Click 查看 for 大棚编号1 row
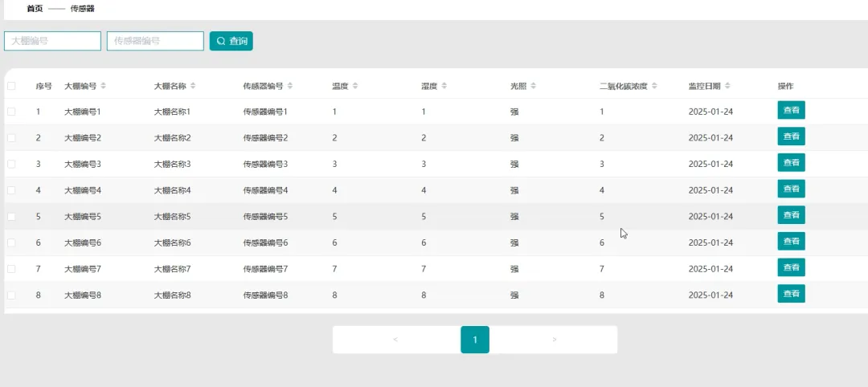868x387 pixels. pos(791,110)
